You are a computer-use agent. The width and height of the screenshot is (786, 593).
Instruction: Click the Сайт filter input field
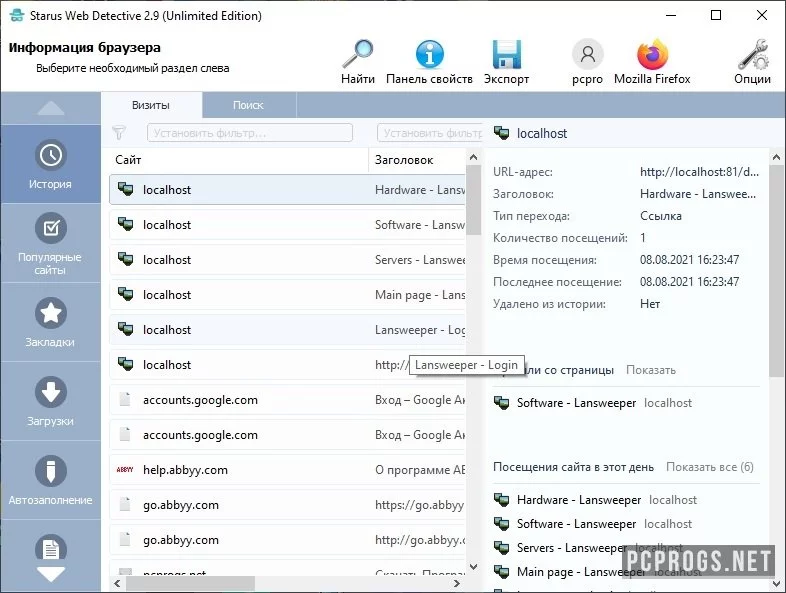pos(250,133)
